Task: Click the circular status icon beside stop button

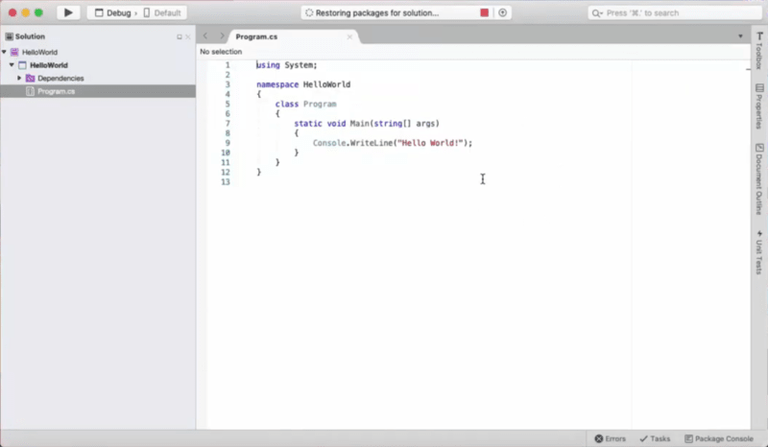Action: tap(503, 13)
